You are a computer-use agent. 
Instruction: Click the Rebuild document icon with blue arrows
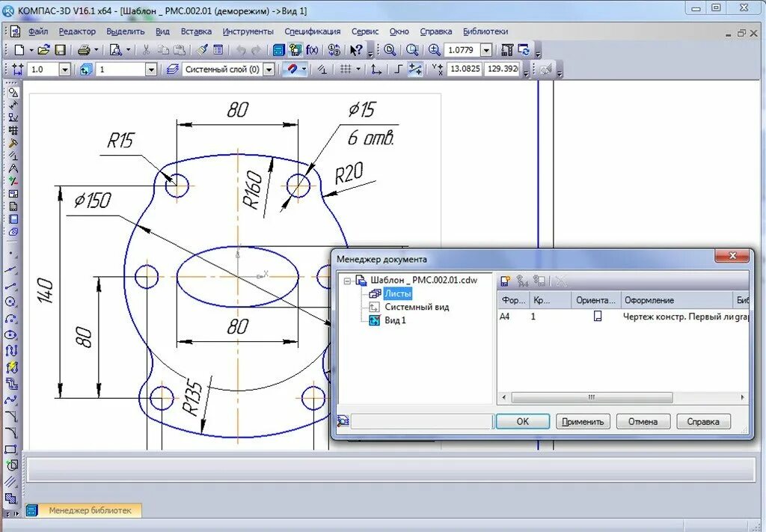click(x=524, y=50)
